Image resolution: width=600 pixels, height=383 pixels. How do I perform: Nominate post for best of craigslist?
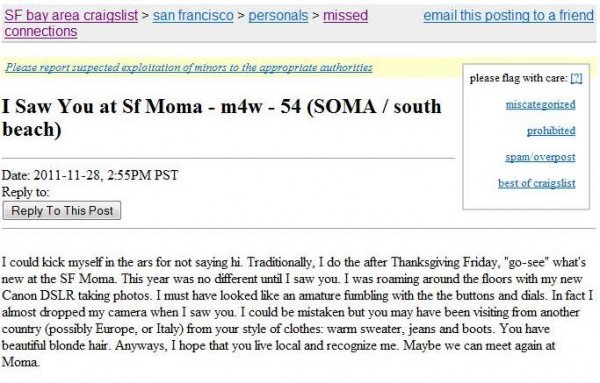pyautogui.click(x=536, y=183)
